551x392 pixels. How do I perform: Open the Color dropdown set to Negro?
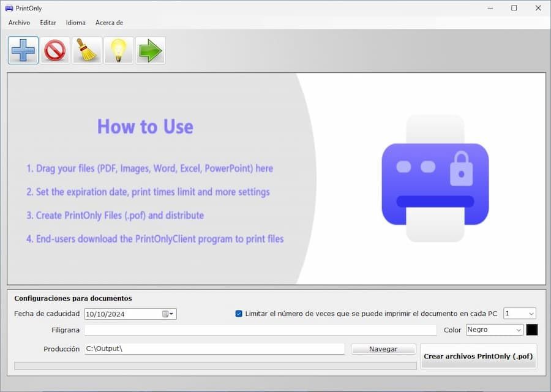[495, 330]
